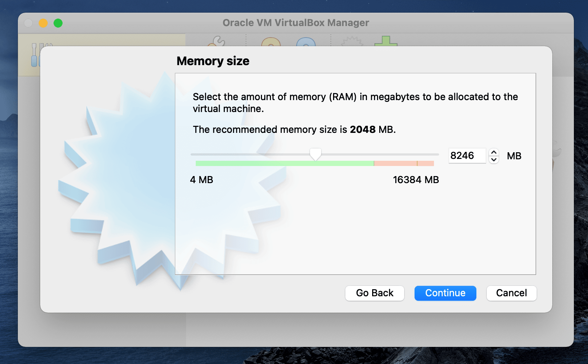Click the Go Back button
The image size is (588, 364).
click(374, 293)
